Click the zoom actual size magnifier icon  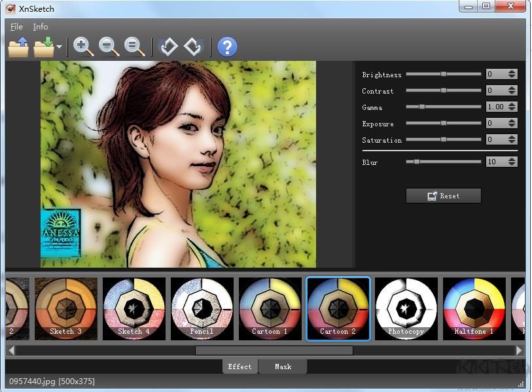[x=134, y=47]
